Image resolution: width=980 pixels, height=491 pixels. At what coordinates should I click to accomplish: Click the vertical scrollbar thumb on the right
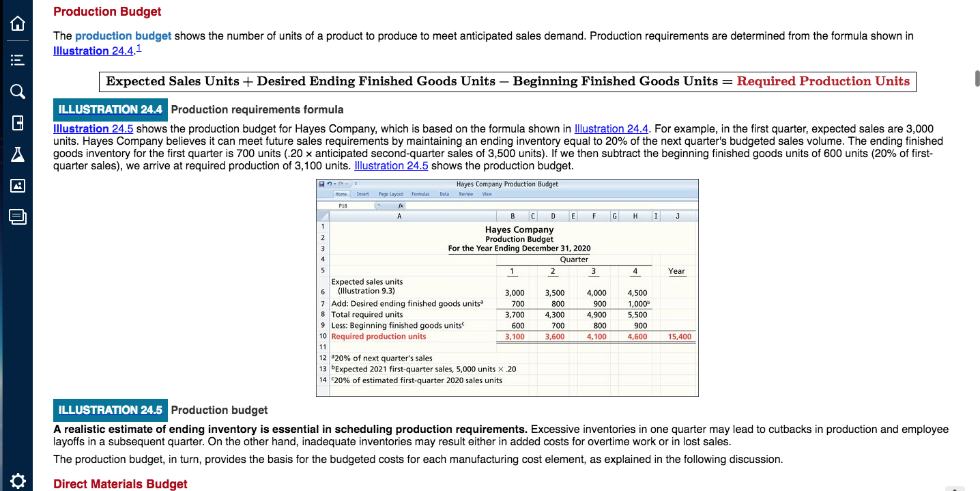coord(977,79)
